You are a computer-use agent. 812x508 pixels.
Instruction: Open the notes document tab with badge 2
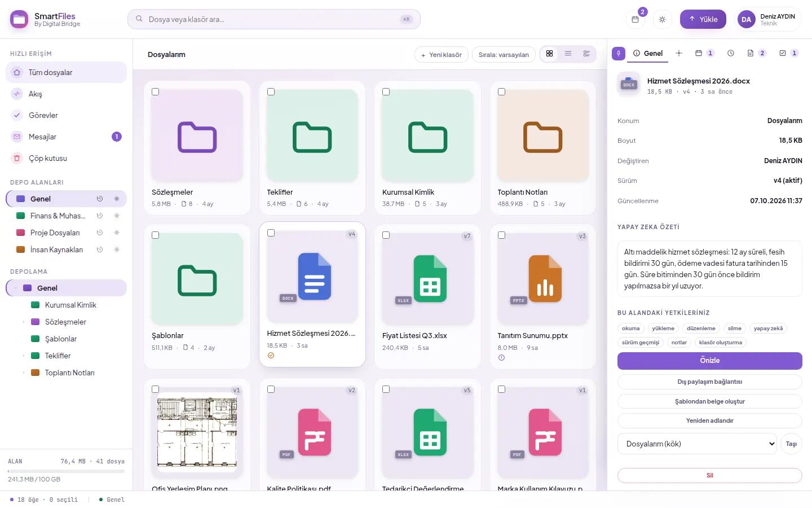pos(756,53)
